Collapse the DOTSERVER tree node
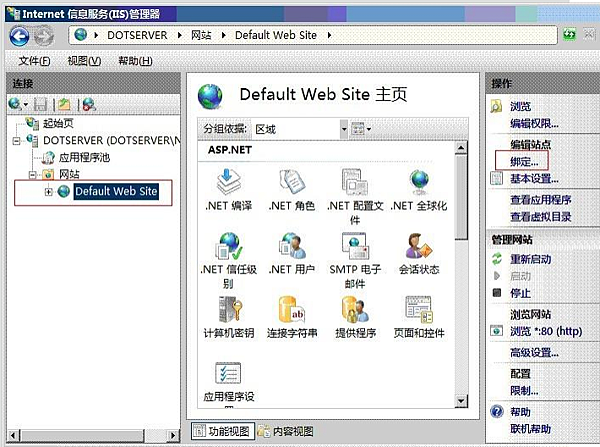600x447 pixels. [16, 141]
